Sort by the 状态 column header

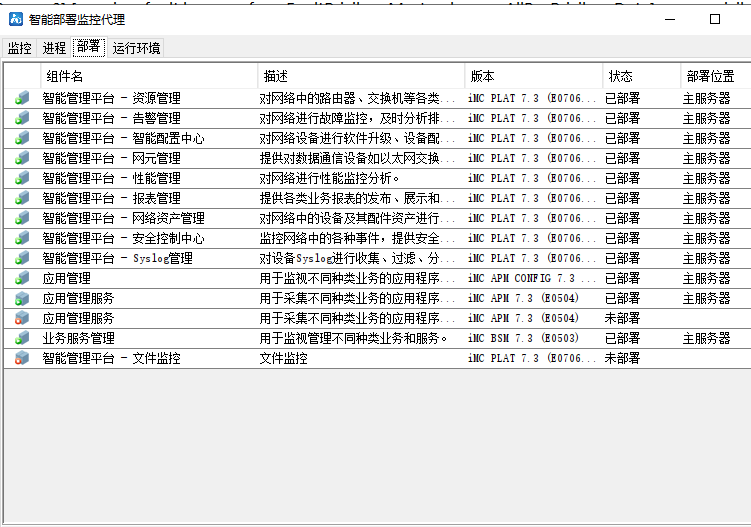pos(641,76)
